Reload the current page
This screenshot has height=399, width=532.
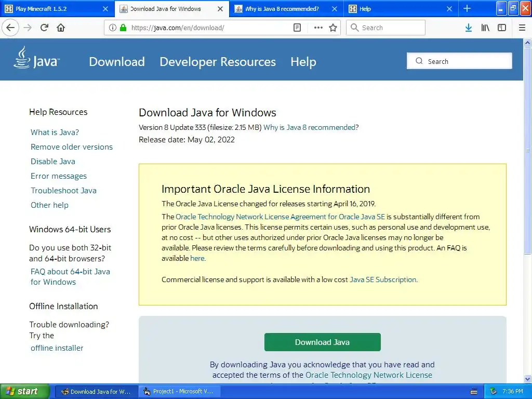44,28
